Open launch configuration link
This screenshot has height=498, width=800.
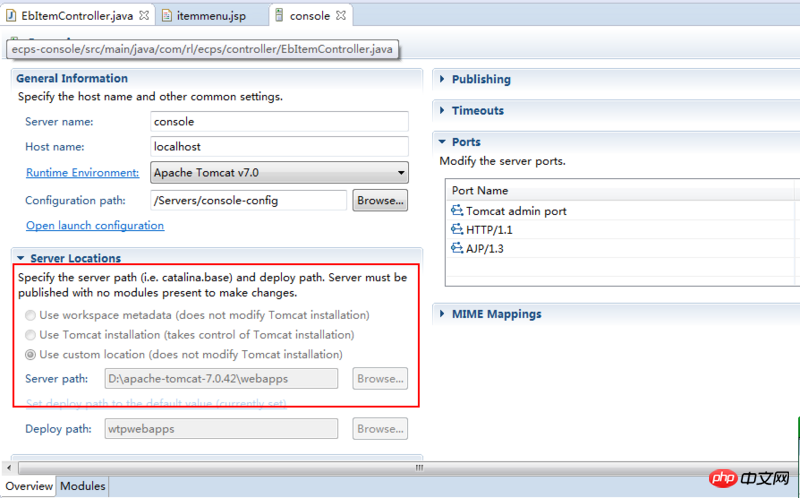[95, 226]
